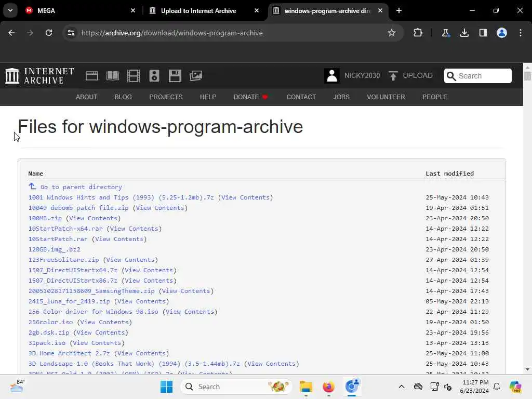The height and width of the screenshot is (399, 532).
Task: Open the PROJECTS menu item
Action: point(166,97)
